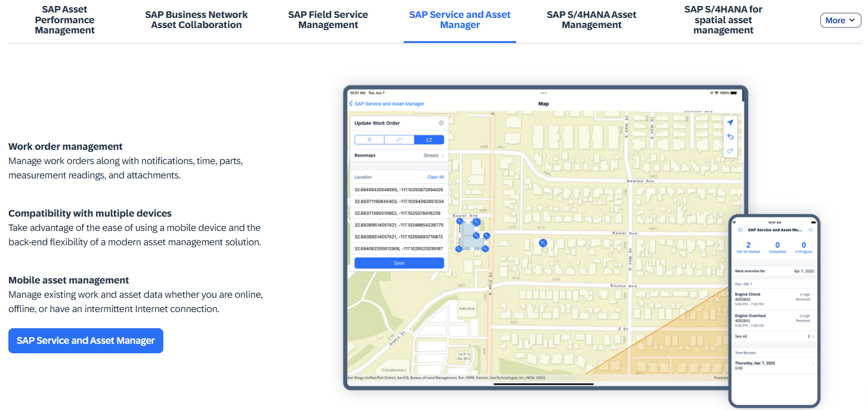This screenshot has height=410, width=868.
Task: Click the redo arrow on the map
Action: tap(730, 150)
